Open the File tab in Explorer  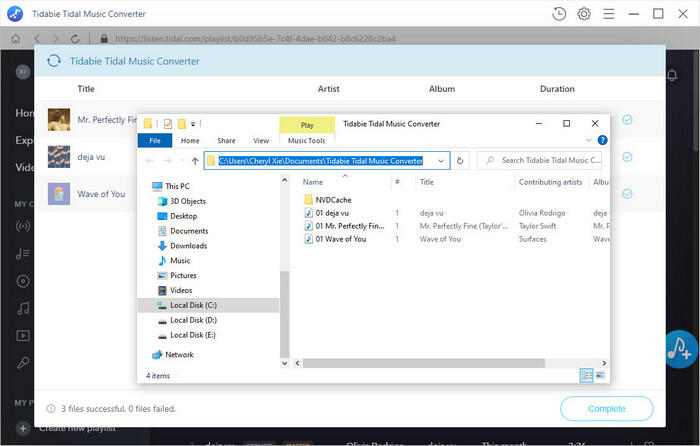tap(155, 141)
